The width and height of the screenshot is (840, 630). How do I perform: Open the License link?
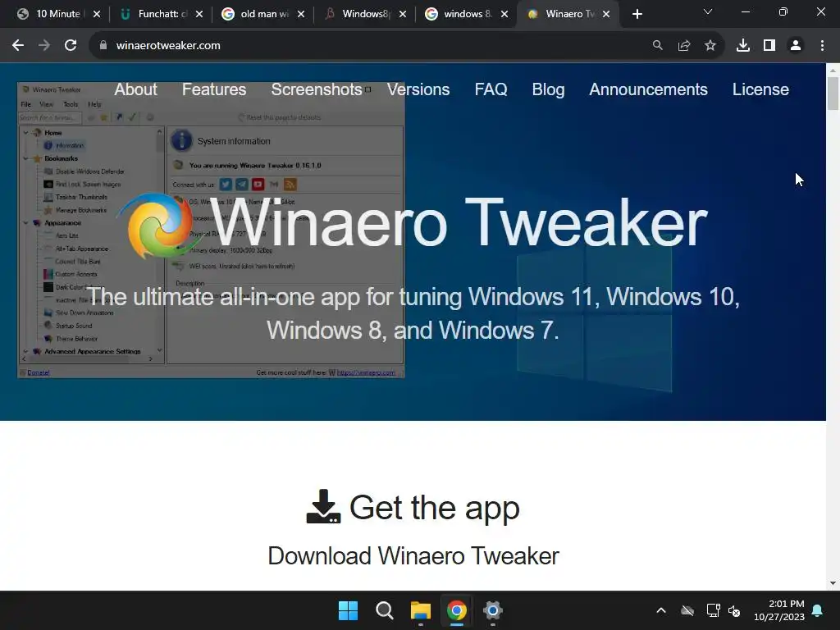(760, 89)
